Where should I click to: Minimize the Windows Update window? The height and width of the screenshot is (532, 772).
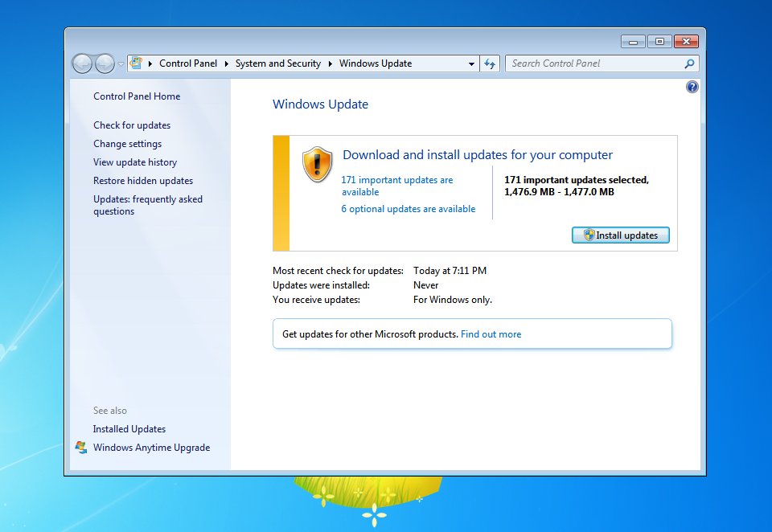(x=633, y=42)
